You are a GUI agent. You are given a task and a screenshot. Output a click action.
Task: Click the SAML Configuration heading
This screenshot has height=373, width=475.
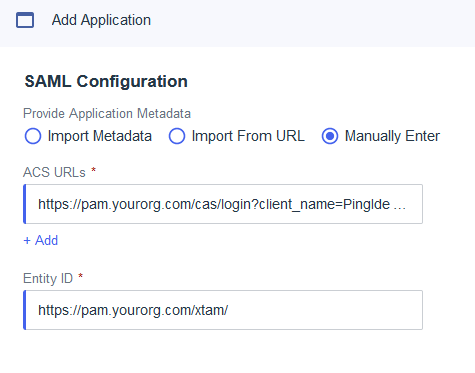point(106,81)
